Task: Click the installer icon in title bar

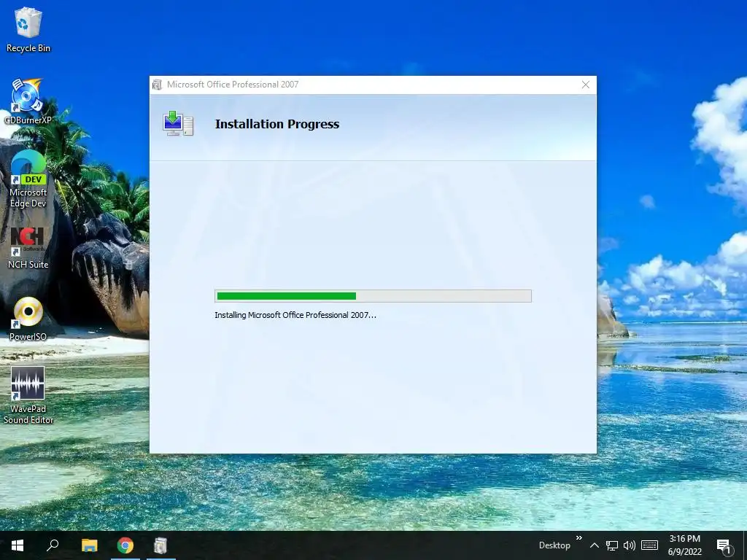Action: click(x=158, y=85)
